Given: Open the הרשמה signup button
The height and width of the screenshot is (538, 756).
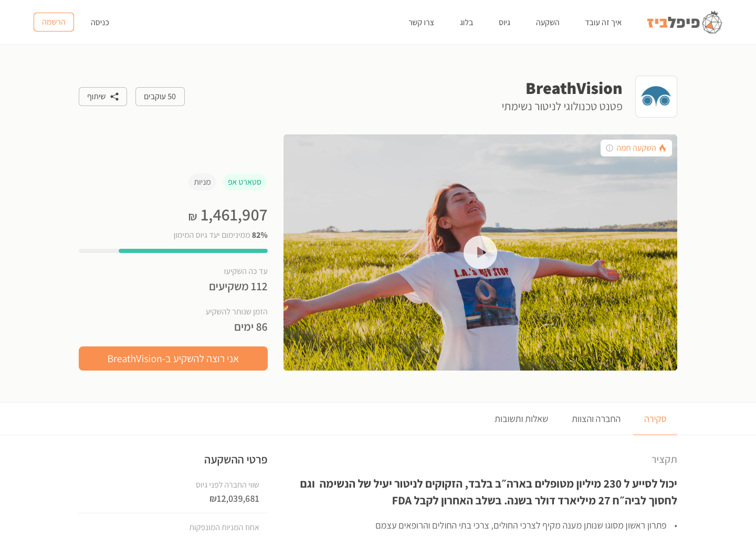Looking at the screenshot, I should point(54,22).
